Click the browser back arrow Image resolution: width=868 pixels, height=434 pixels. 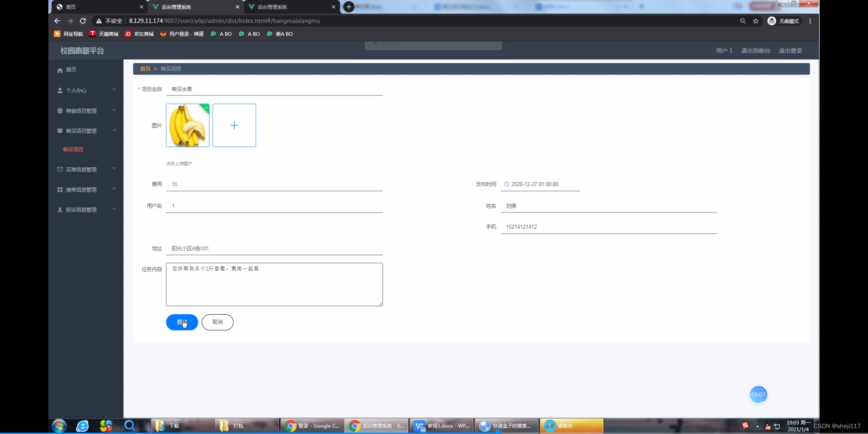[x=57, y=21]
